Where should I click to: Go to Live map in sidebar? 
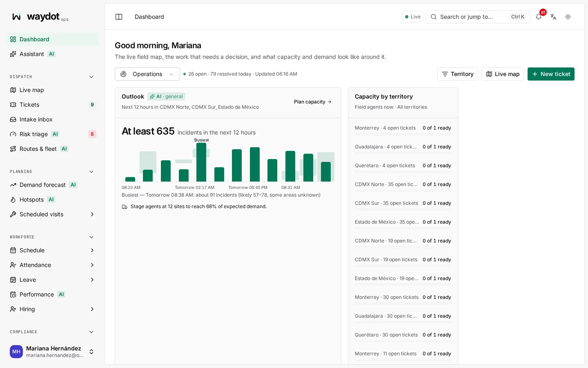(x=52, y=90)
